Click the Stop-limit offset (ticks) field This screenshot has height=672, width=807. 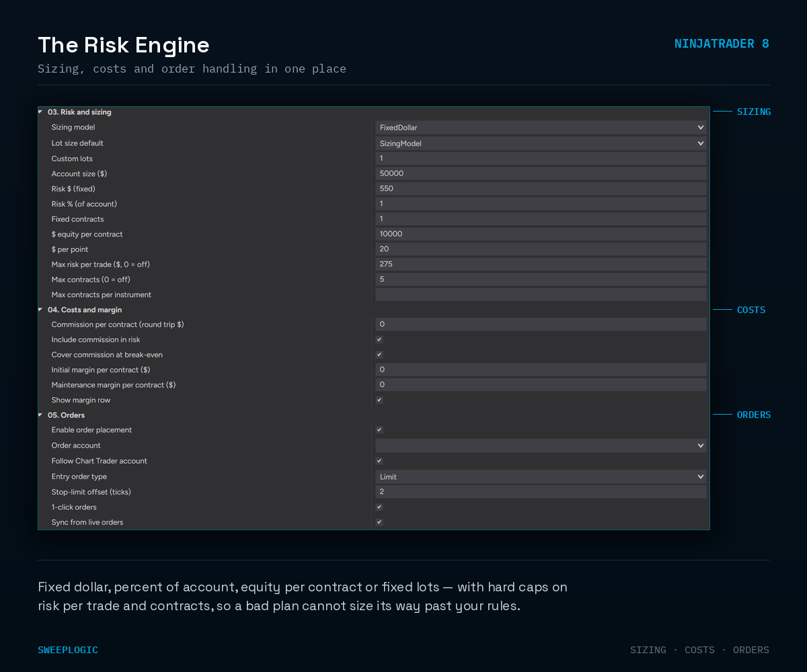coord(541,492)
